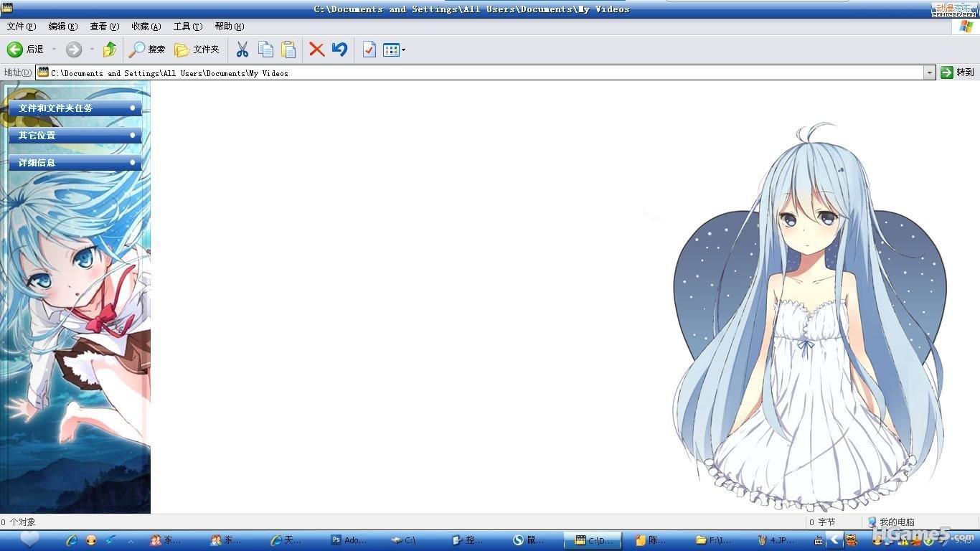Viewport: 980px width, 551px height.
Task: Go back with the green 后退 arrow
Action: (x=25, y=50)
